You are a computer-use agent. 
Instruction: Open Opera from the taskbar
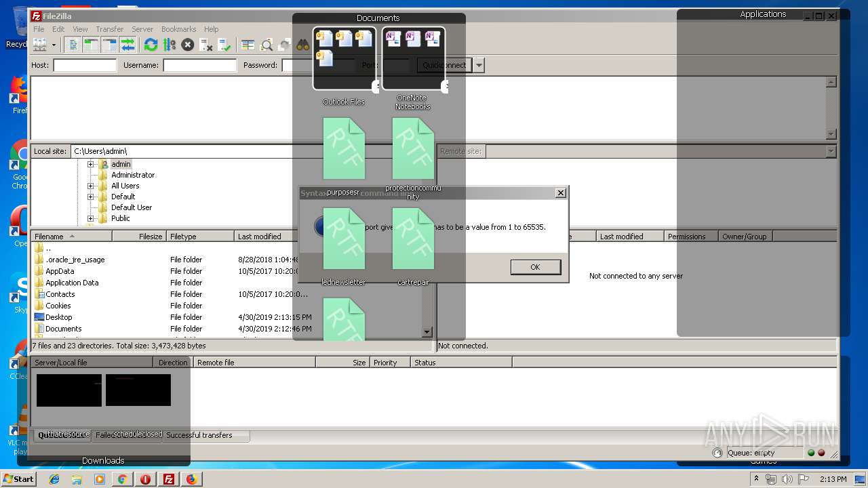click(x=145, y=479)
